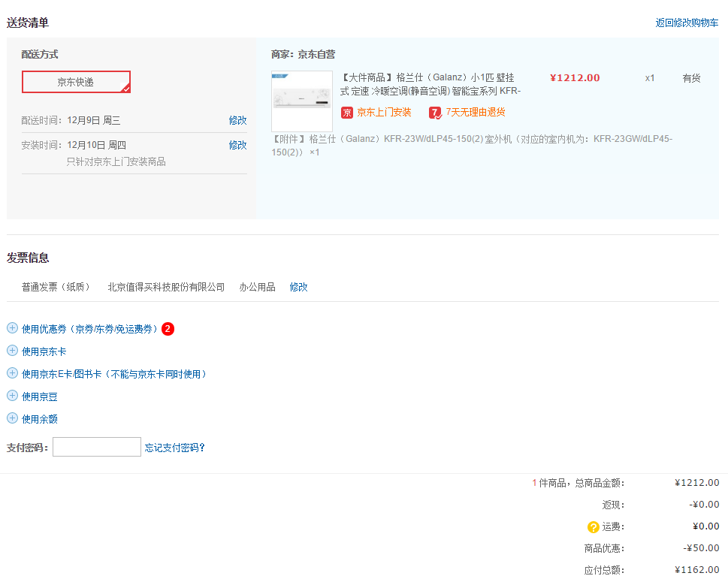The image size is (728, 582).
Task: Open 使用京东卡 text link
Action: click(44, 351)
